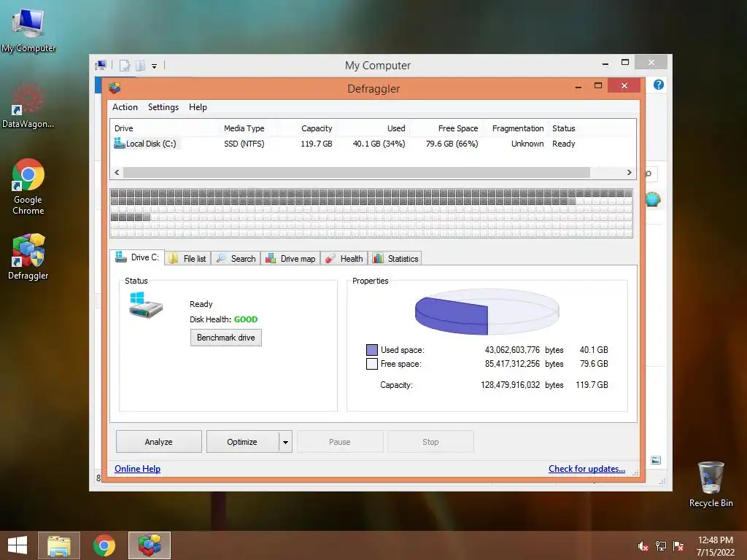Screen dimensions: 747x560
Task: Switch to the File list tab
Action: click(x=187, y=259)
